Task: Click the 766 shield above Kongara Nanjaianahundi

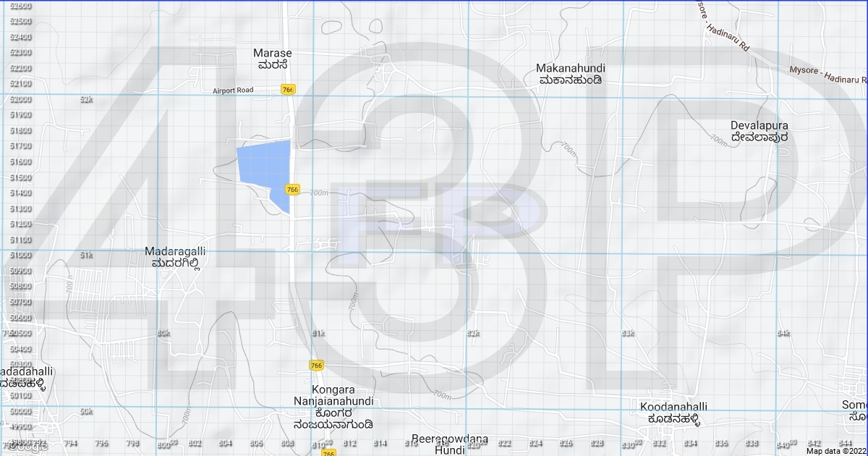Action: pos(316,366)
